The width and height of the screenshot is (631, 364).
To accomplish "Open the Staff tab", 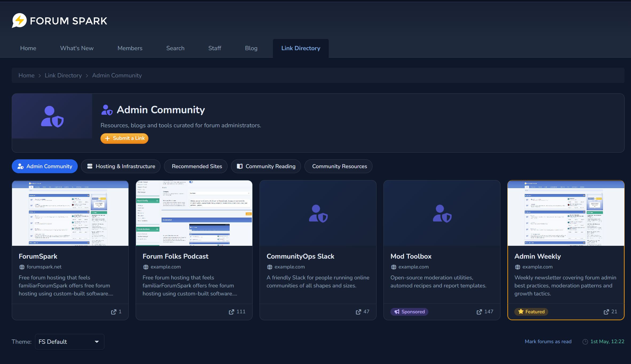I will point(215,48).
